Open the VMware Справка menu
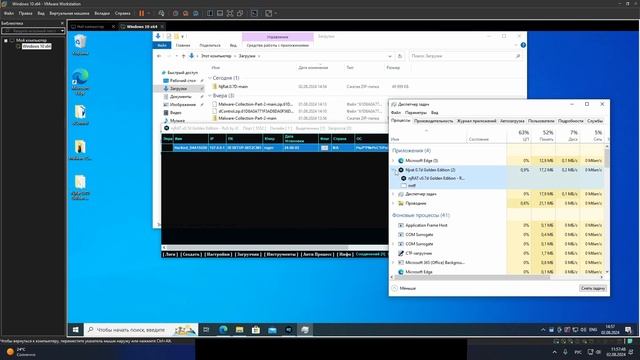The height and width of the screenshot is (360, 640). [122, 13]
